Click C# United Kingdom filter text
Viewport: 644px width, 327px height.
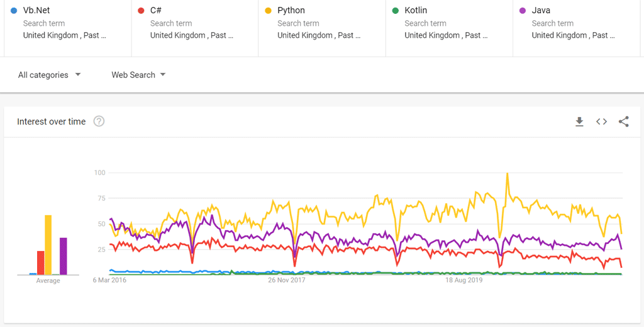pyautogui.click(x=191, y=36)
